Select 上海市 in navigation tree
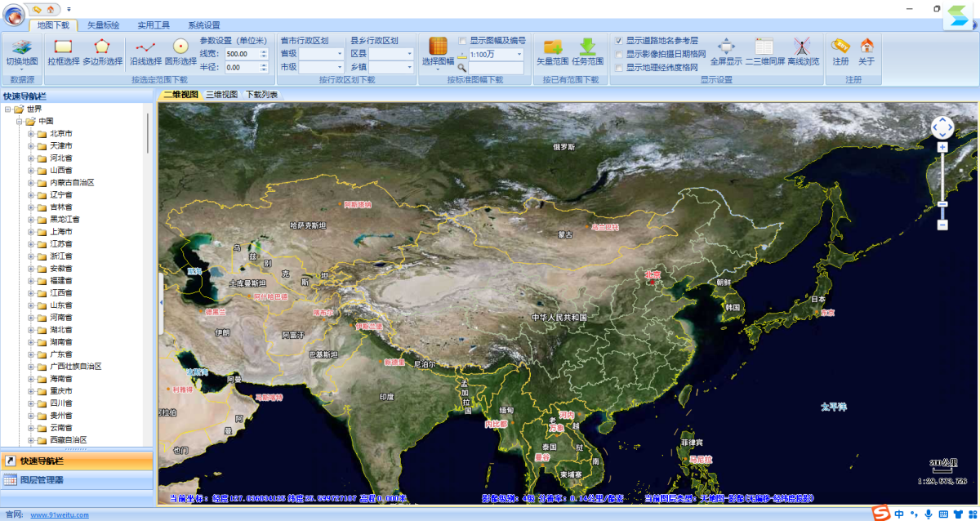Viewport: 980px width, 521px height. pos(61,231)
